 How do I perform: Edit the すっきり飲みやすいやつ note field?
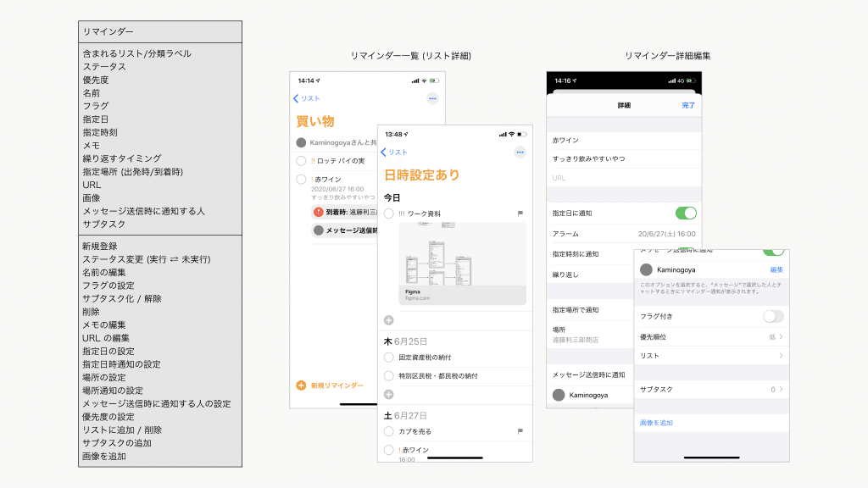coord(624,158)
